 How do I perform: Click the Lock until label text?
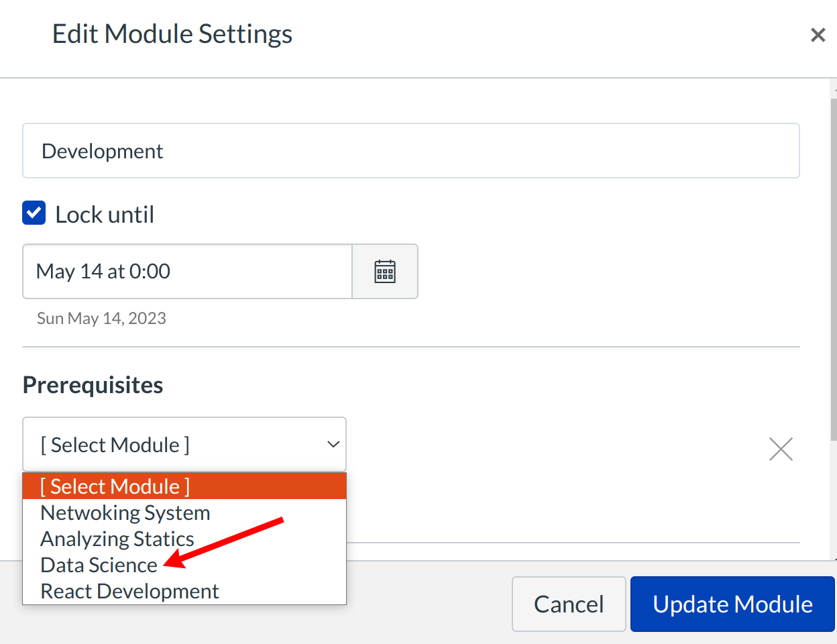(105, 215)
